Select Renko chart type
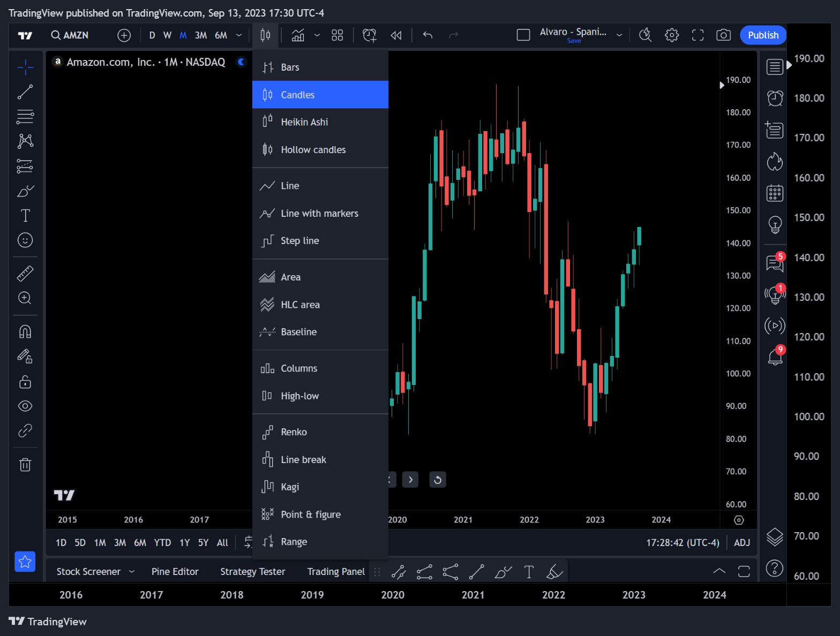Screen dimensions: 840x636 pos(320,432)
